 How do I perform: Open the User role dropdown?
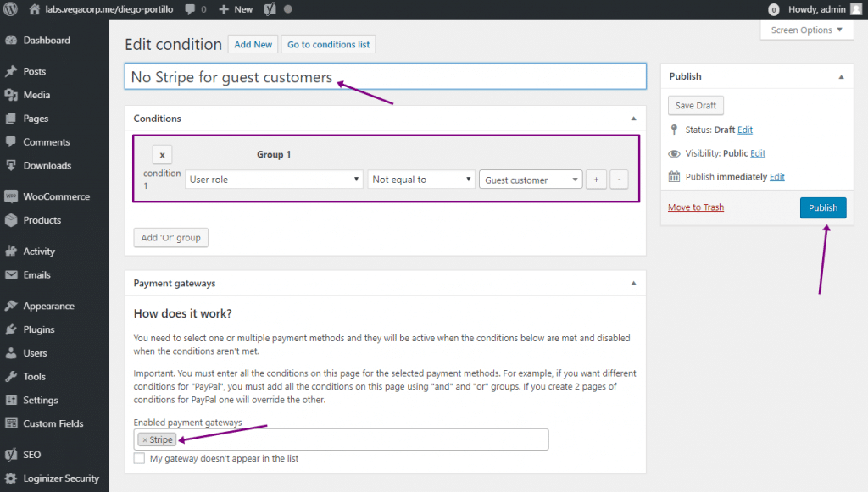275,180
